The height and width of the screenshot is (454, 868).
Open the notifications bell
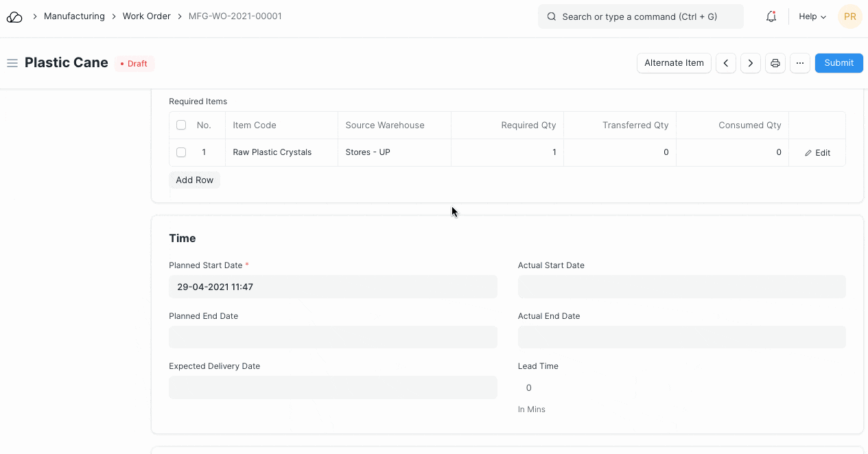[x=771, y=16]
